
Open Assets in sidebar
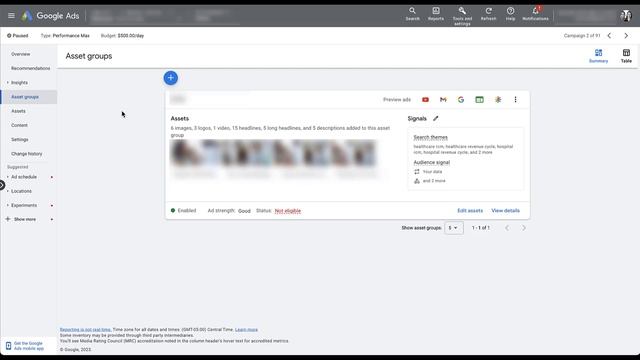(x=18, y=111)
